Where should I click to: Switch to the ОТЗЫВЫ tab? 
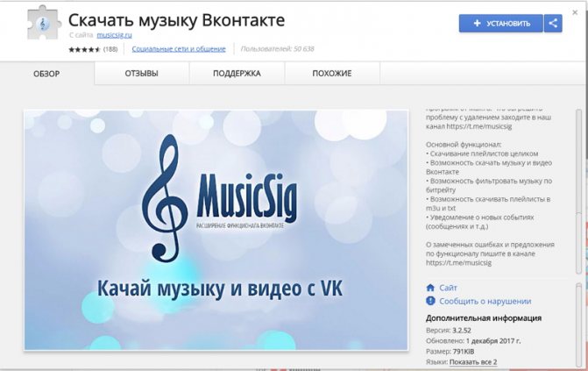click(x=142, y=73)
